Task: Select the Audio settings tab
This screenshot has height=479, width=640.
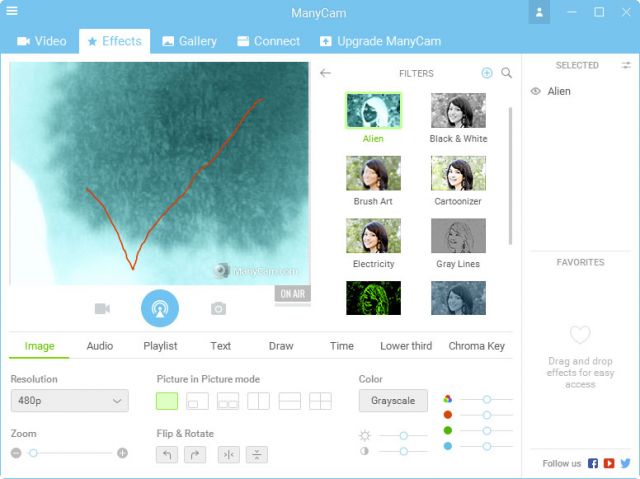Action: coord(100,346)
